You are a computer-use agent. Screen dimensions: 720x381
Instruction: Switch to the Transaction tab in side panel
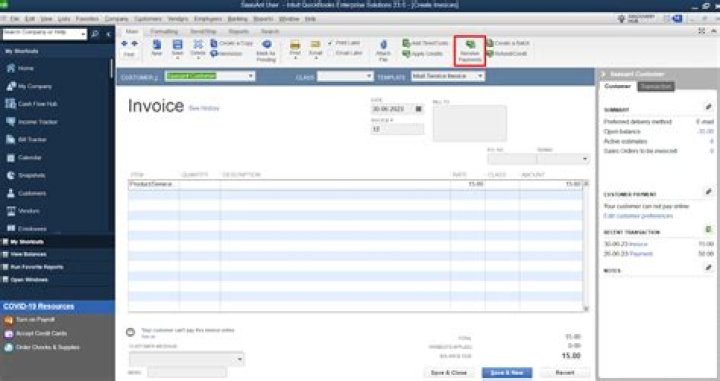pyautogui.click(x=656, y=86)
